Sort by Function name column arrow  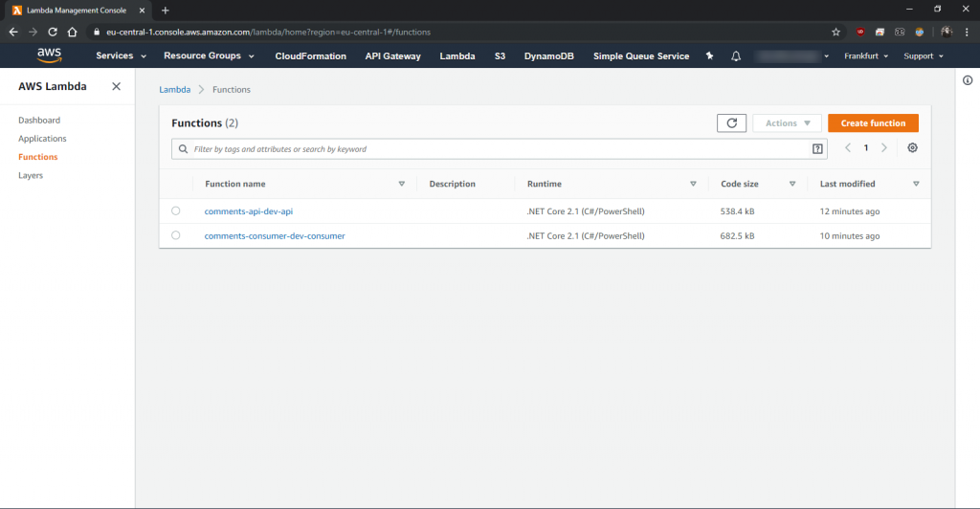(x=401, y=184)
